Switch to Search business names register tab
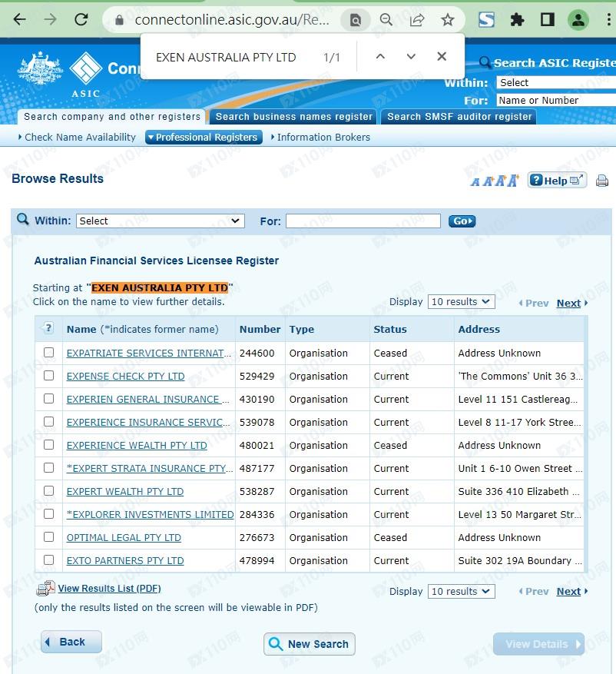The width and height of the screenshot is (616, 674). coord(293,117)
